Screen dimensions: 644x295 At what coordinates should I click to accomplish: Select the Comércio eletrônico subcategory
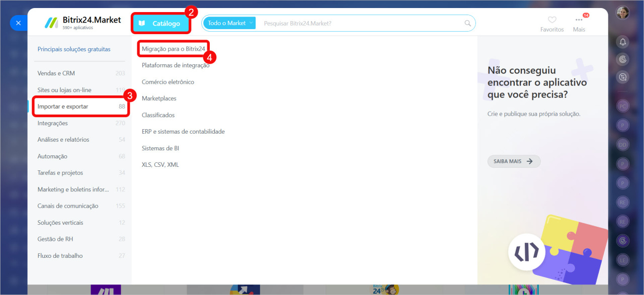click(x=168, y=82)
